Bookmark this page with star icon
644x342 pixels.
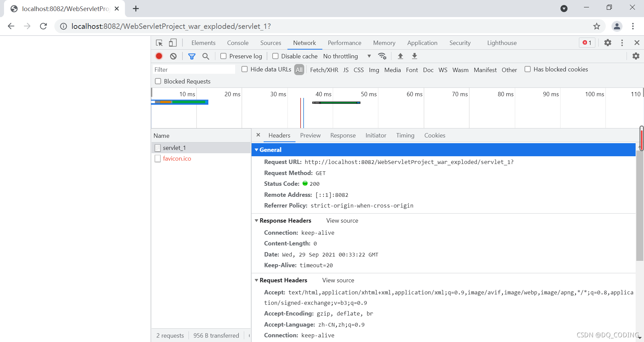coord(596,26)
